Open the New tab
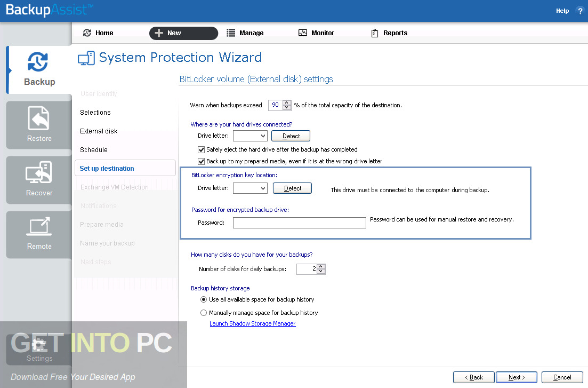Screen dimensions: 588x388 tap(183, 33)
